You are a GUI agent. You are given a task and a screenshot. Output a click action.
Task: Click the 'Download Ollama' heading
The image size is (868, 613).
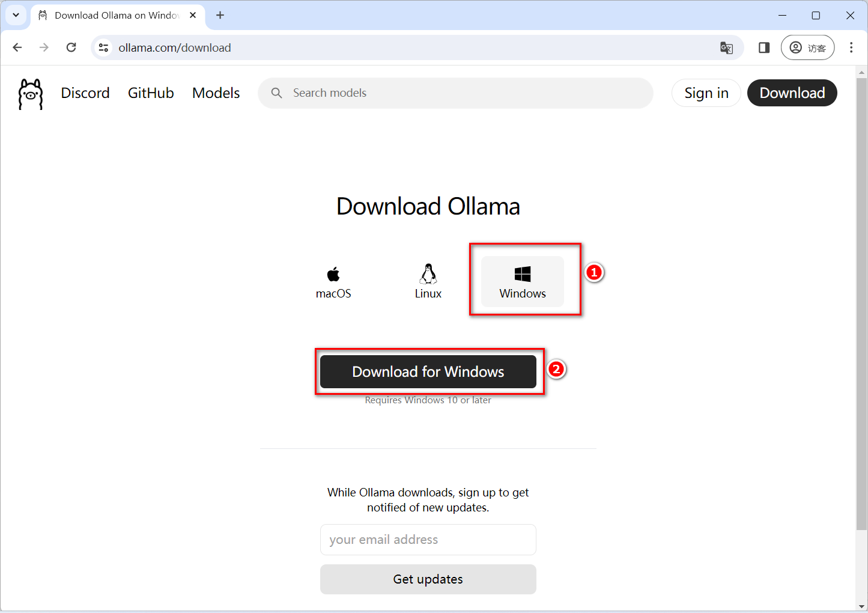pos(428,206)
